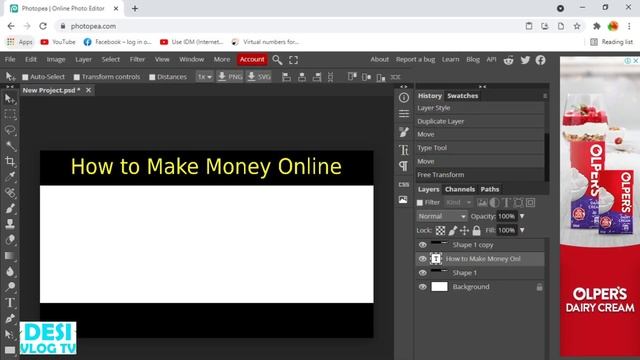Hide the How to Make Money text layer
This screenshot has height=360, width=640.
point(422,259)
